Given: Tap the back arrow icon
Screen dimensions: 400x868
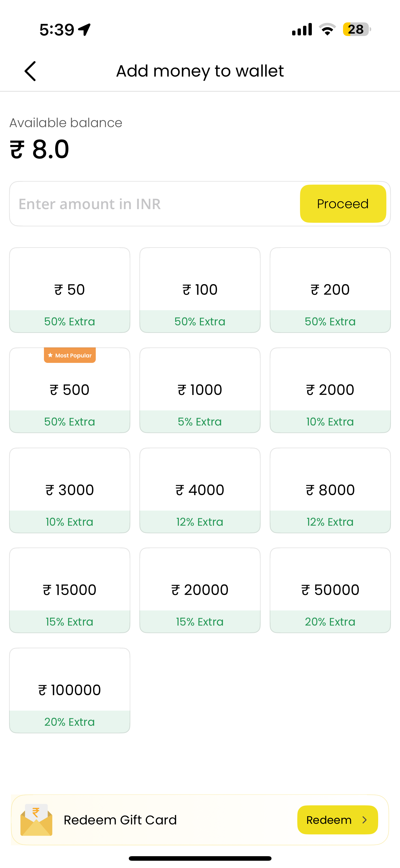Looking at the screenshot, I should tap(30, 71).
